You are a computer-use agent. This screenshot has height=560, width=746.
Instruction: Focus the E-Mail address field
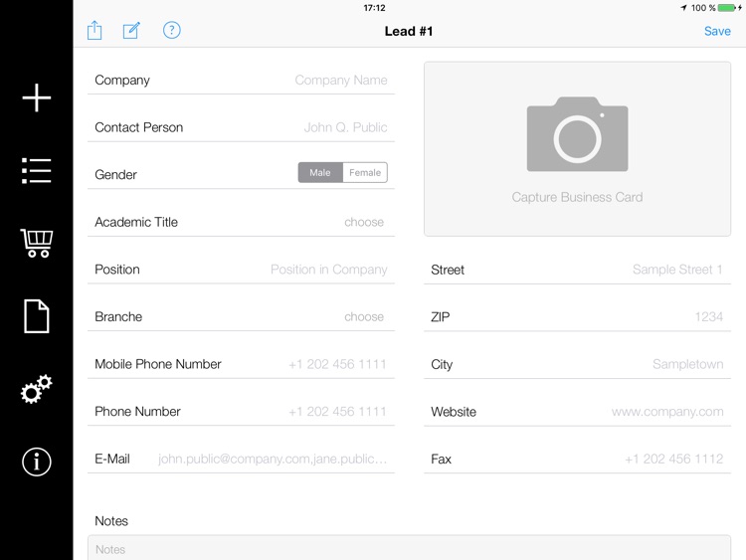241,460
